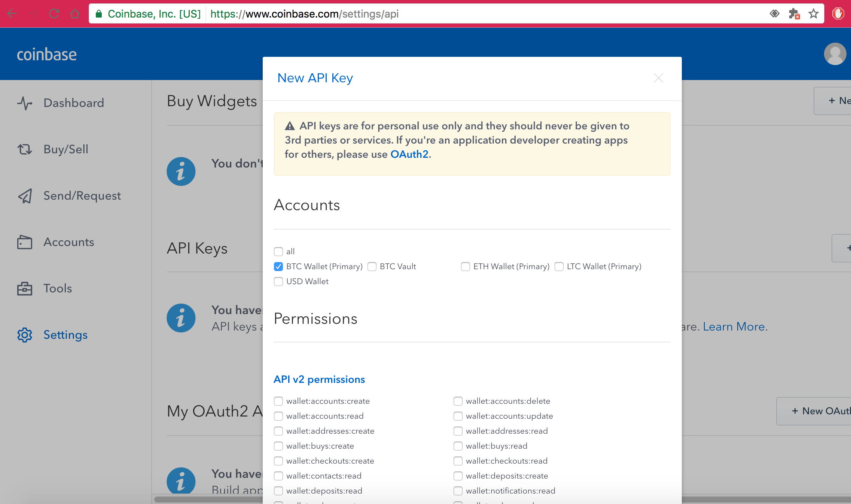The width and height of the screenshot is (851, 504).
Task: Click the Dashboard pulse icon in sidebar
Action: click(25, 103)
